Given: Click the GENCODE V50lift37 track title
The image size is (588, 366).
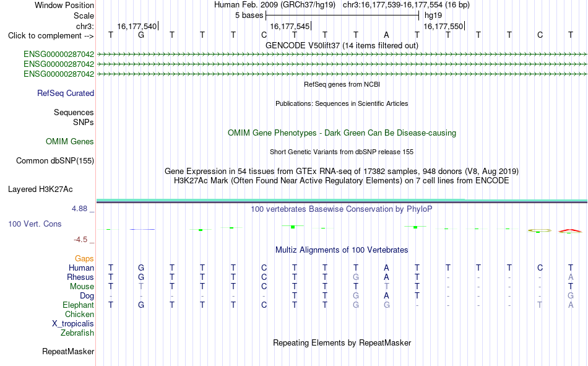Looking at the screenshot, I should click(342, 45).
